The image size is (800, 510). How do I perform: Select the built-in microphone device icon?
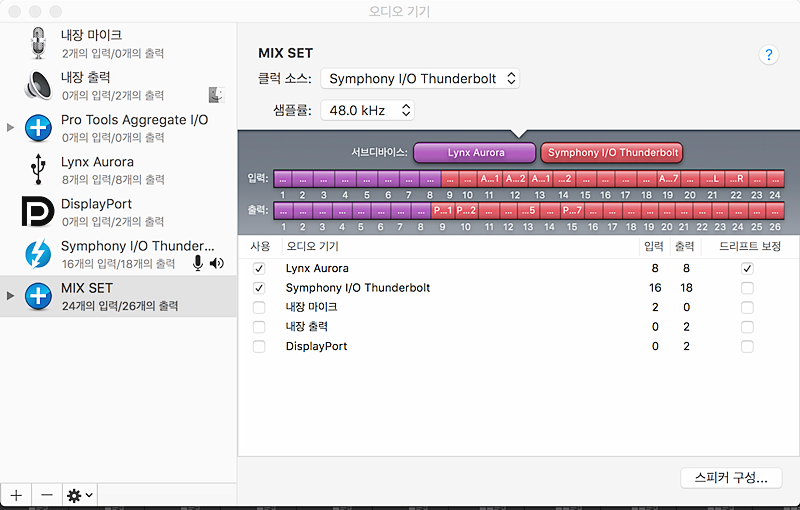(38, 43)
